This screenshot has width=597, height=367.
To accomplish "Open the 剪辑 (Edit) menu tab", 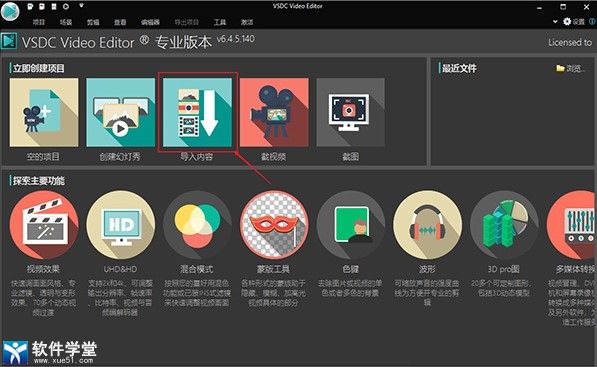I will [93, 22].
